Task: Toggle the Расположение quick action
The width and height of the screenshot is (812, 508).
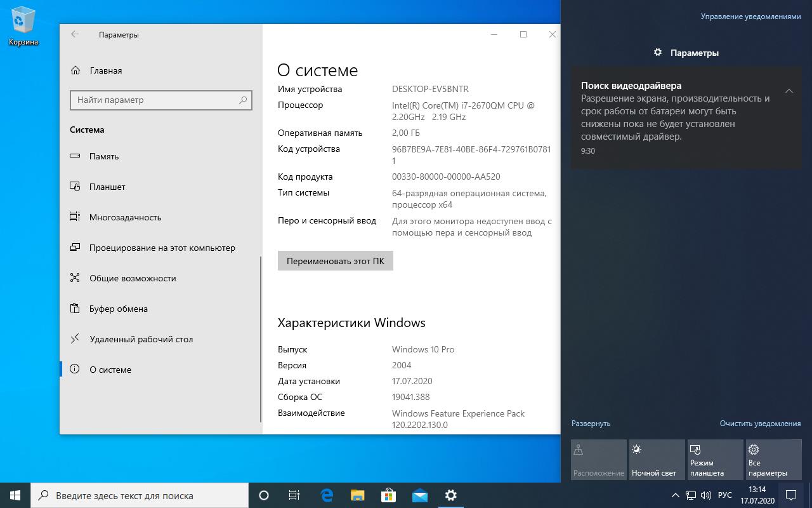Action: click(598, 459)
